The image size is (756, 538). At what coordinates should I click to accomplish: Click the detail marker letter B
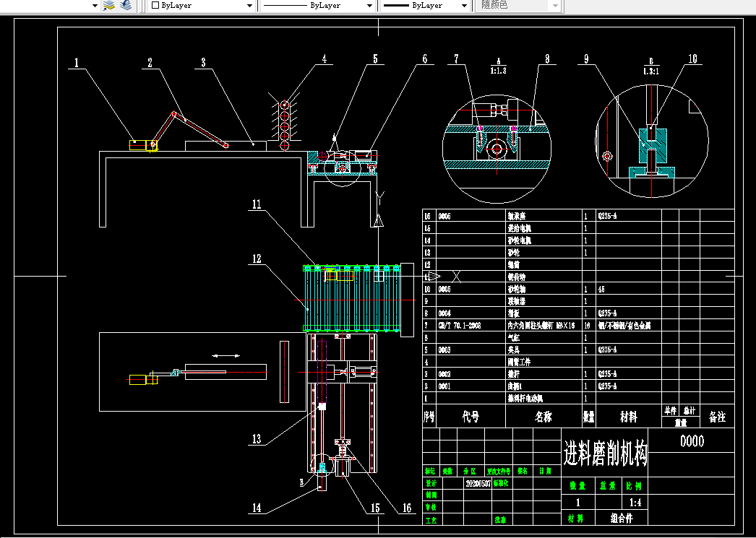(x=302, y=483)
